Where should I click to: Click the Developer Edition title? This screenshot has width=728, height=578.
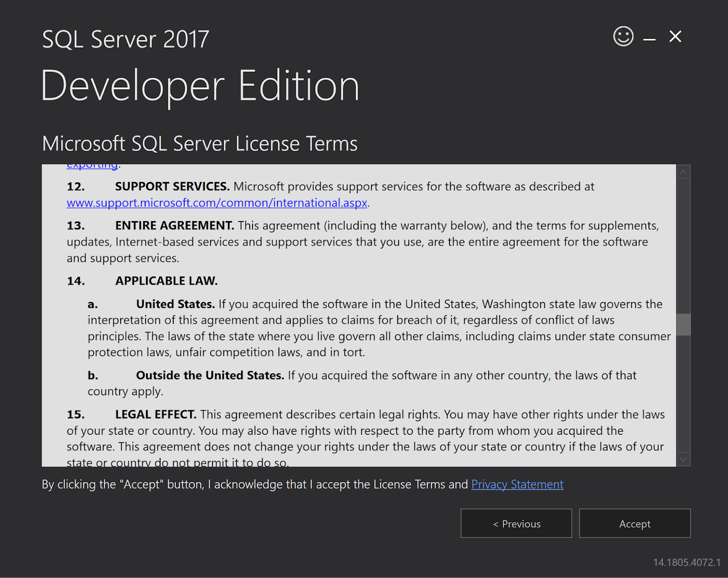[200, 85]
